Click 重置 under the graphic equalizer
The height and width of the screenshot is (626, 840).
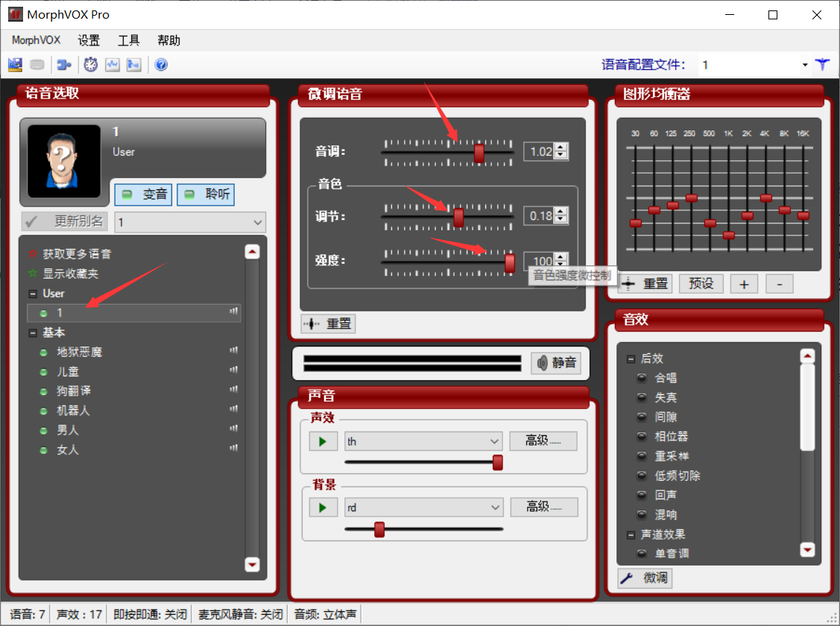pos(645,284)
